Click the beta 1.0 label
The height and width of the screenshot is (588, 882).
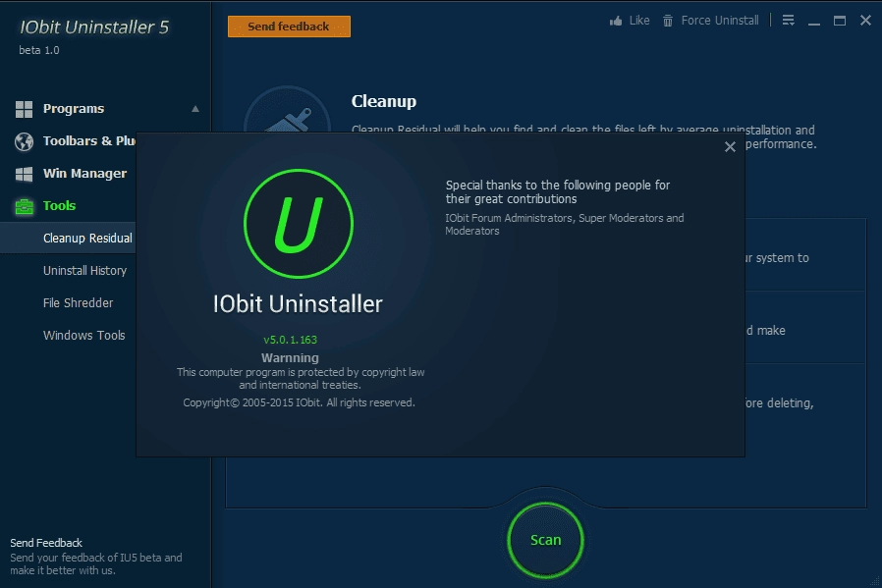[x=39, y=50]
